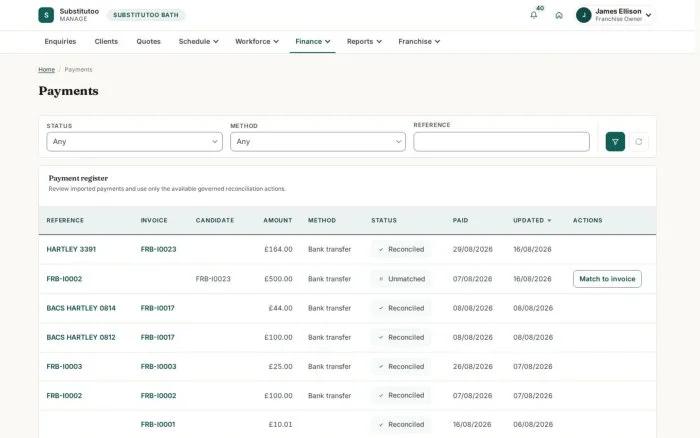Click the Amount column header

pyautogui.click(x=278, y=221)
